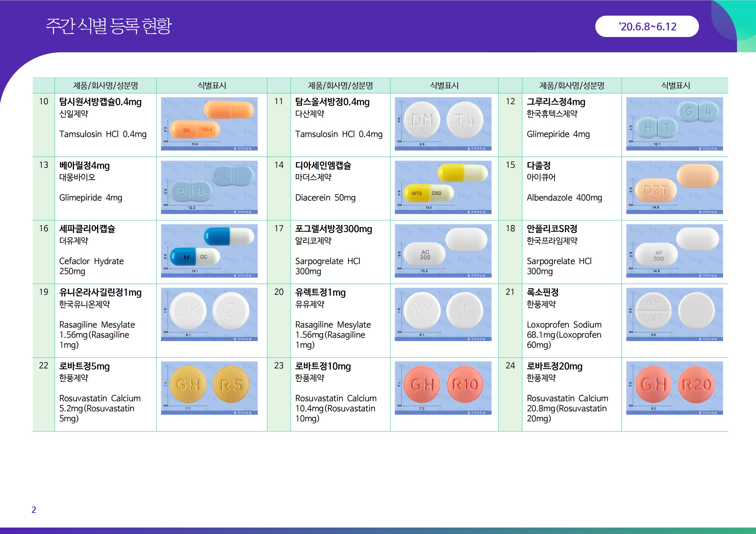Image resolution: width=756 pixels, height=534 pixels.
Task: Click the orange SIL TS0.4 capsule image
Action: 209,124
